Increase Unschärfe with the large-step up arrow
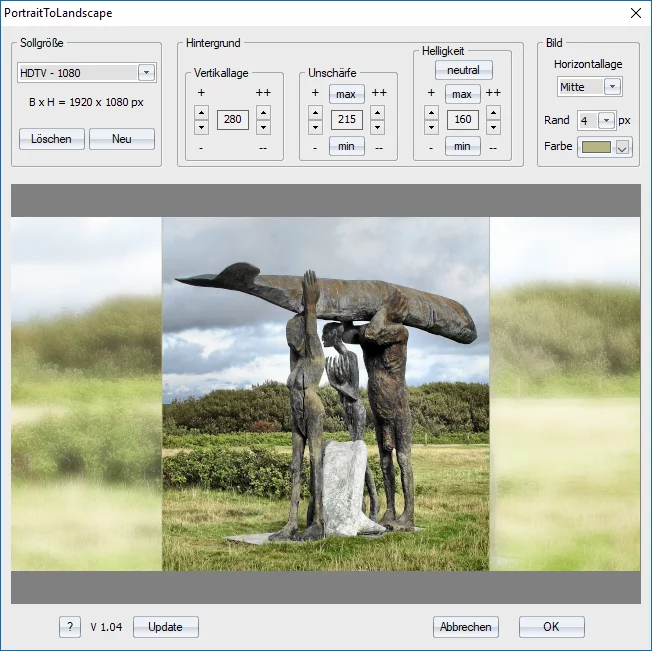Viewport: 652px width, 651px height. (x=377, y=113)
